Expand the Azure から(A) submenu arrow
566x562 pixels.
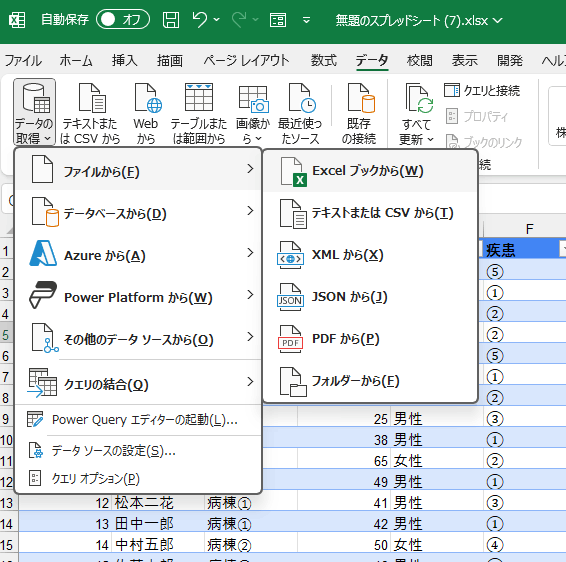250,253
